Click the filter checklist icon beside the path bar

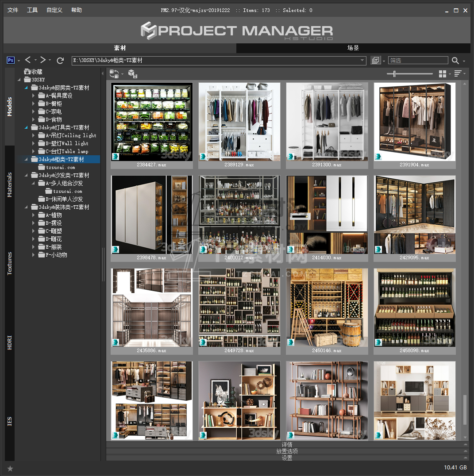coord(376,60)
